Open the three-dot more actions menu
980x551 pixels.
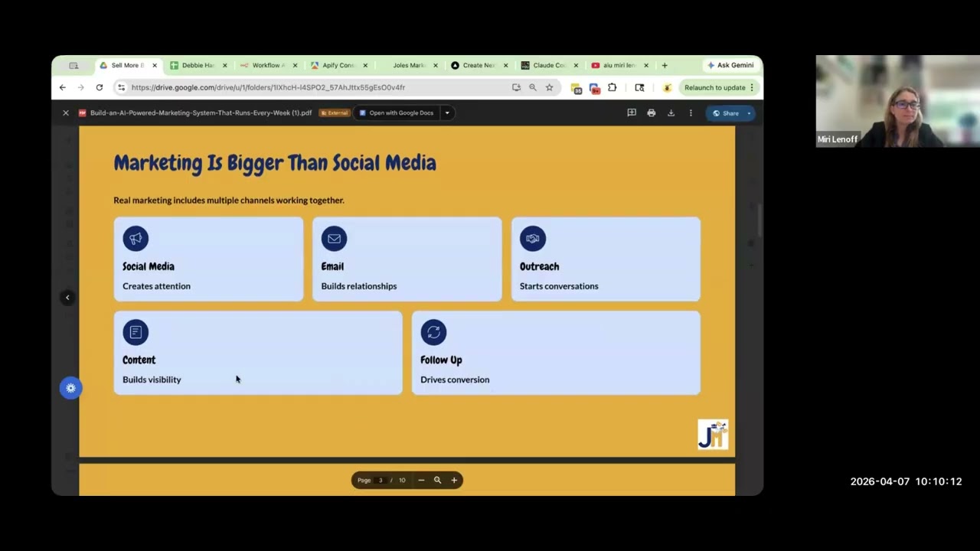coord(691,113)
